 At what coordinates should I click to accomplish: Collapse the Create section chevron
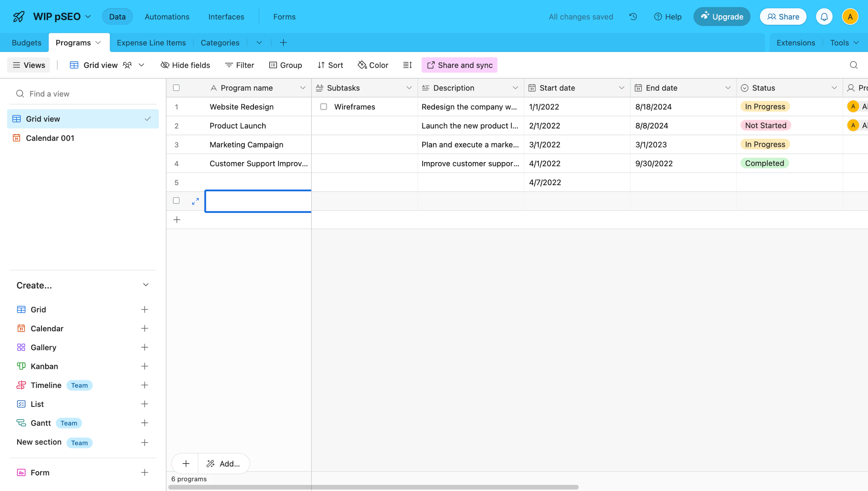[x=146, y=285]
